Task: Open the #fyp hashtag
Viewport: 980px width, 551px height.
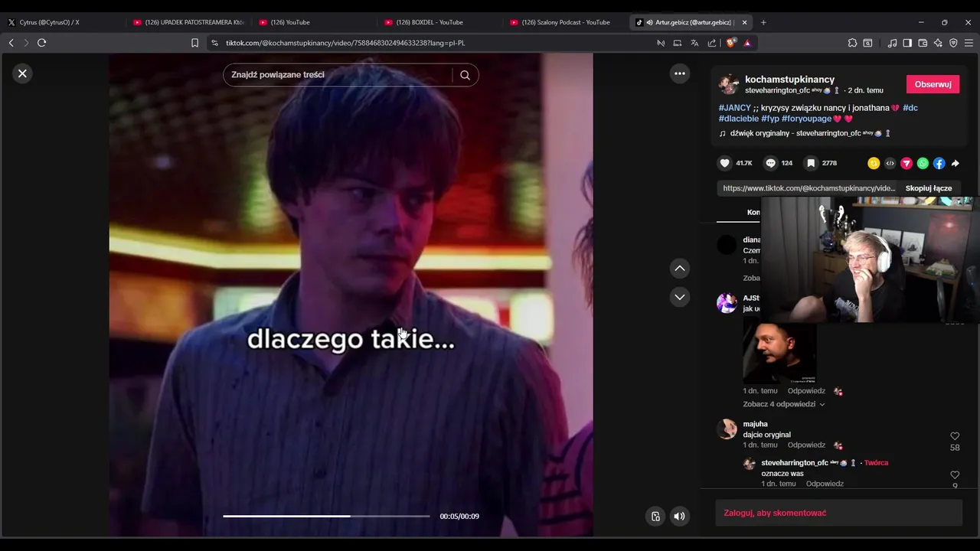Action: point(770,119)
